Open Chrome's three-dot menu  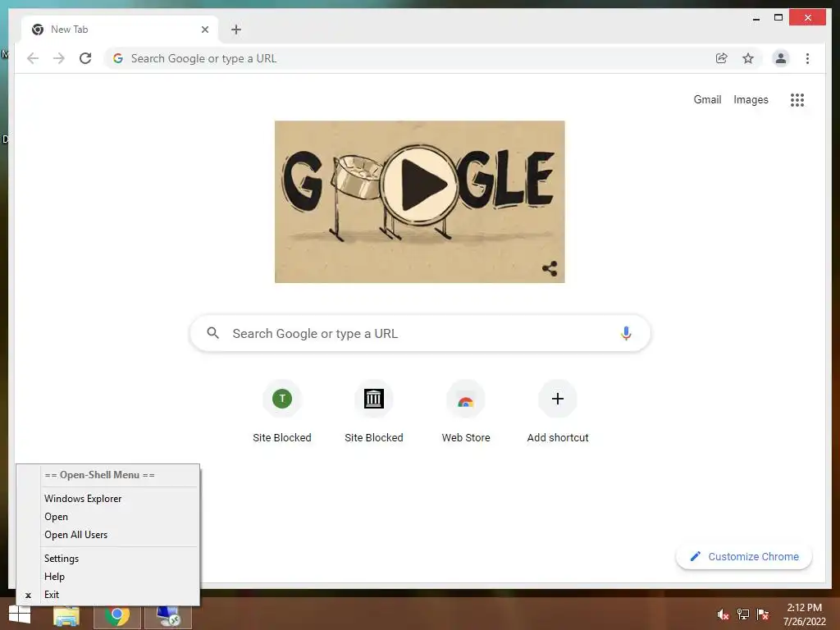(x=807, y=58)
